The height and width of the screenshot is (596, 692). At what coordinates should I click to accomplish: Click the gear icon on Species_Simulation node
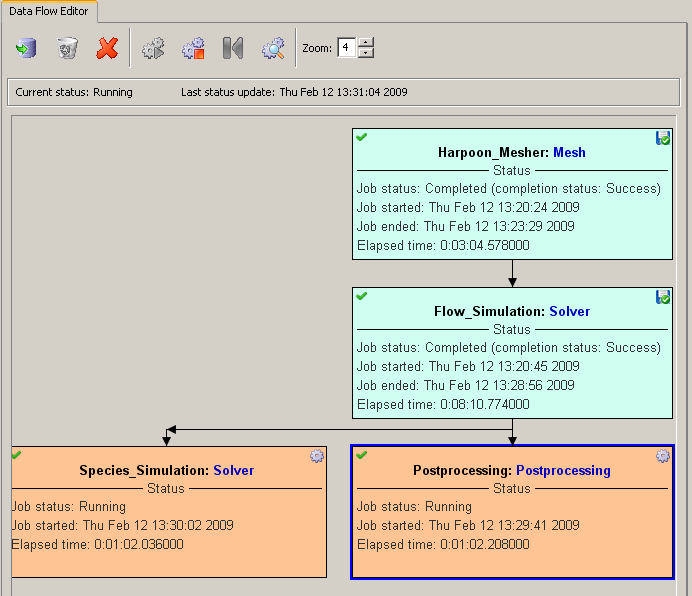pos(317,456)
